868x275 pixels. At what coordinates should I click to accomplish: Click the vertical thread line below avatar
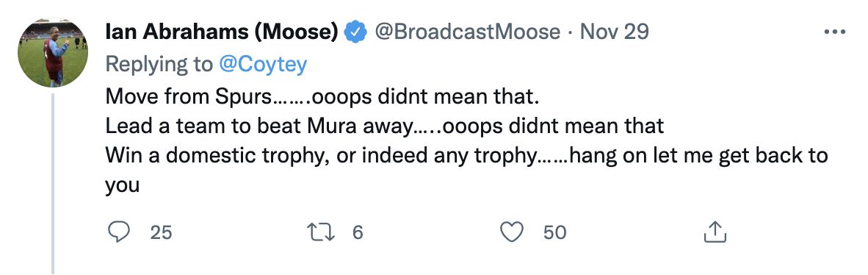(x=53, y=183)
